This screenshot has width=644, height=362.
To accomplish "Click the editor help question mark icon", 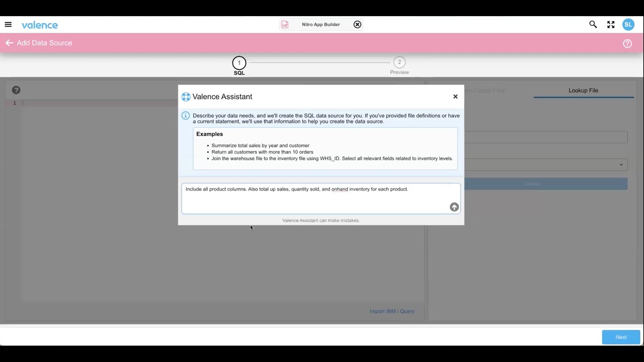I will coord(16,90).
